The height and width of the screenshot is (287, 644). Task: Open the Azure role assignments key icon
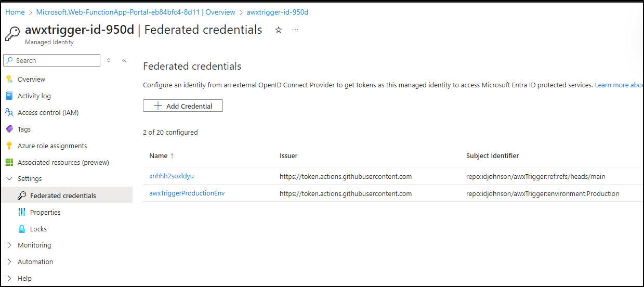pyautogui.click(x=9, y=146)
